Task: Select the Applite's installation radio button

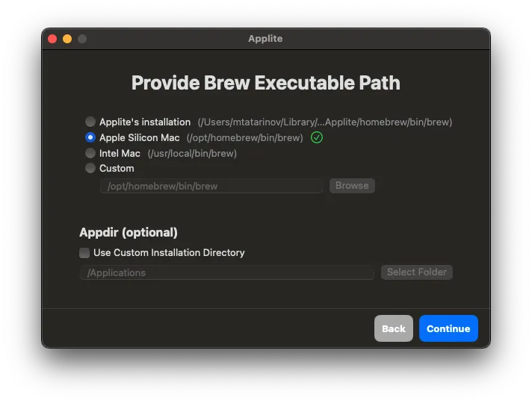Action: [90, 122]
